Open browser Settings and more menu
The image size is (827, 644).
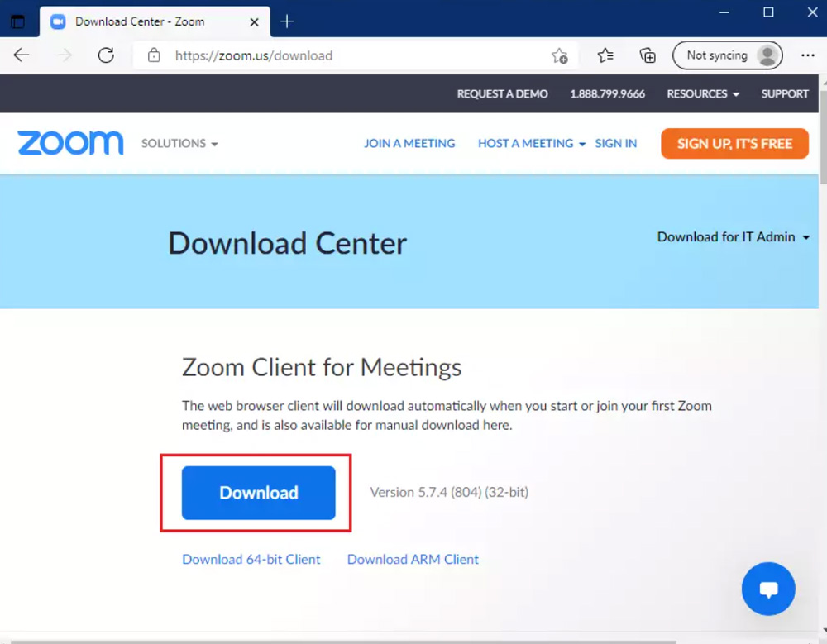click(807, 55)
